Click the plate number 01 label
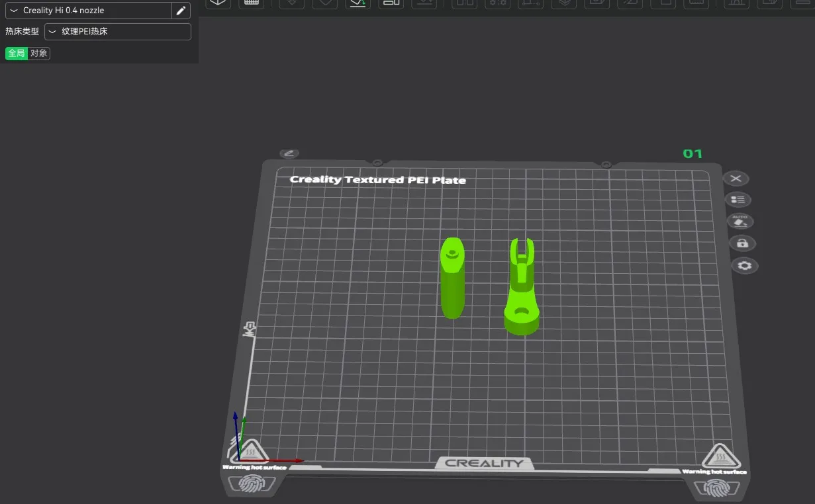 click(x=693, y=154)
